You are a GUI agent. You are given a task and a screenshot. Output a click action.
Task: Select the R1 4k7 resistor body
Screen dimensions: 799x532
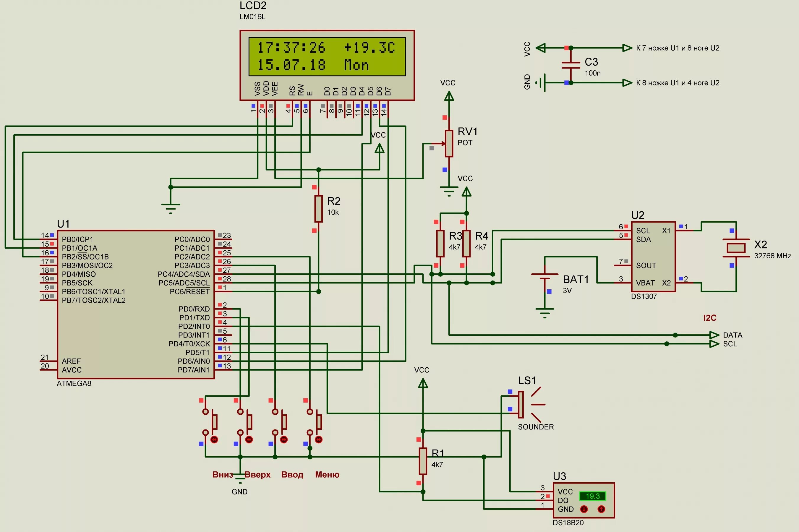pyautogui.click(x=423, y=461)
